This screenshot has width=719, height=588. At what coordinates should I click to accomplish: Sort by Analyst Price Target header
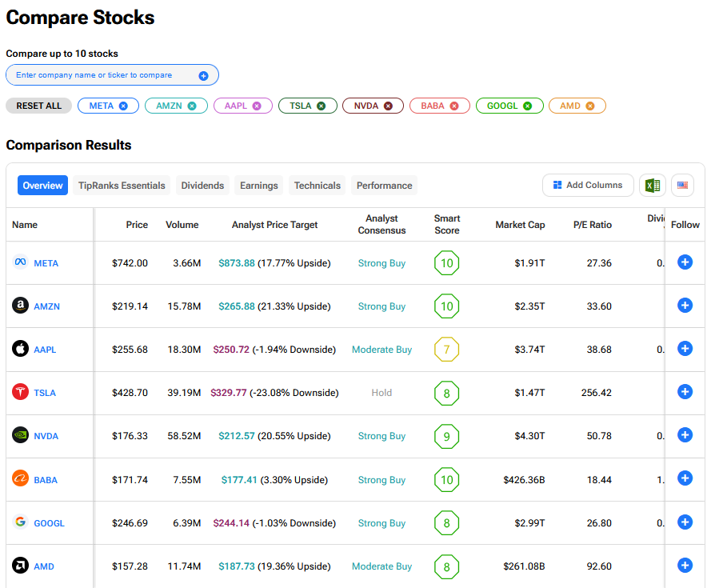[274, 225]
